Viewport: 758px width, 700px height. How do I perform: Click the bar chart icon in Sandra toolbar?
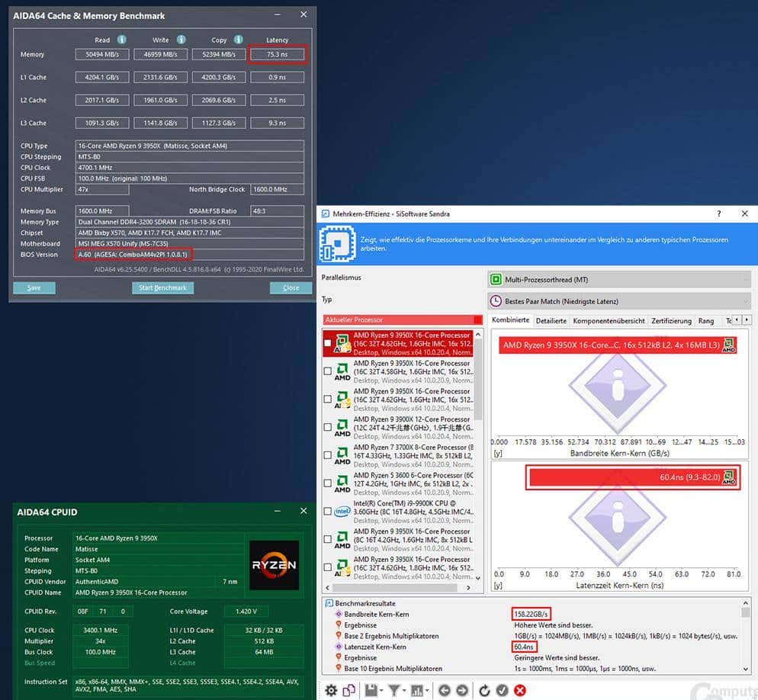point(417,690)
